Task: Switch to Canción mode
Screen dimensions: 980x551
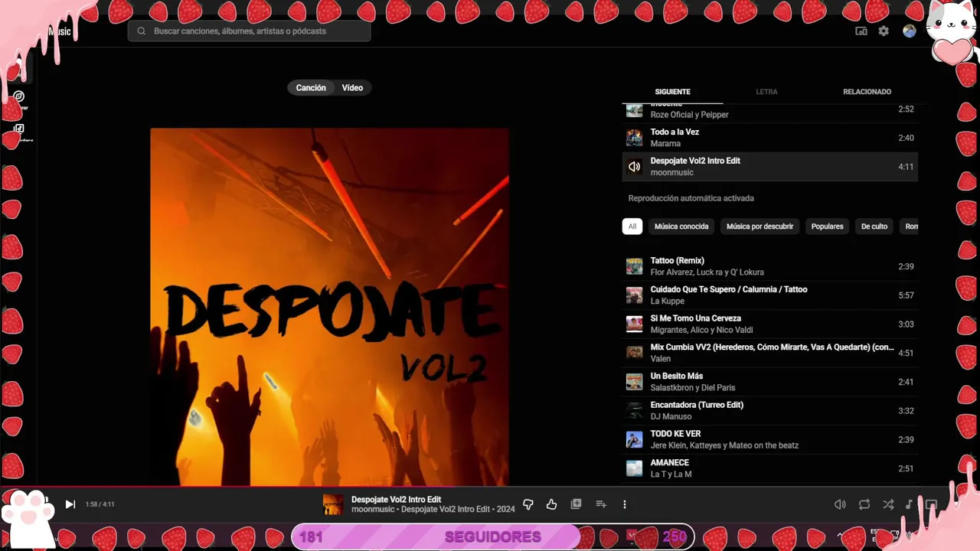Action: [311, 88]
